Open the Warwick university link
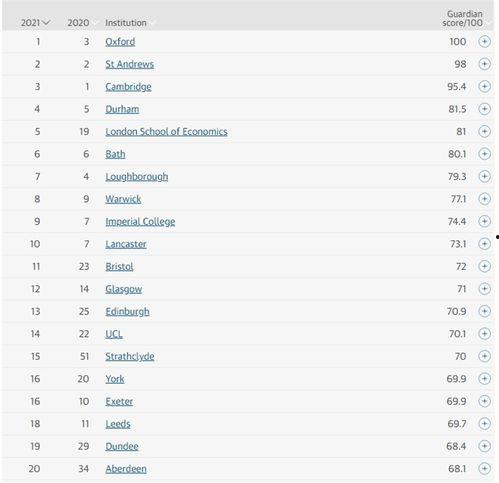This screenshot has width=499, height=483. (x=123, y=199)
